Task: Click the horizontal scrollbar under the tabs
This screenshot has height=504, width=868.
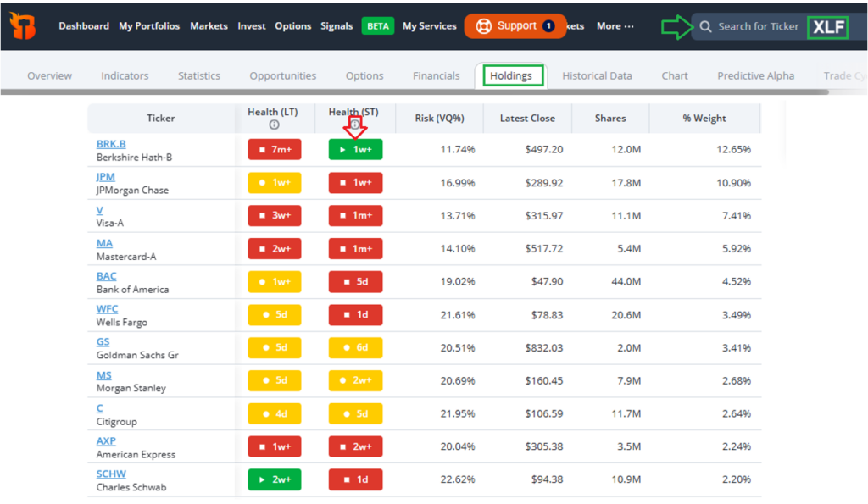Action: coord(414,91)
